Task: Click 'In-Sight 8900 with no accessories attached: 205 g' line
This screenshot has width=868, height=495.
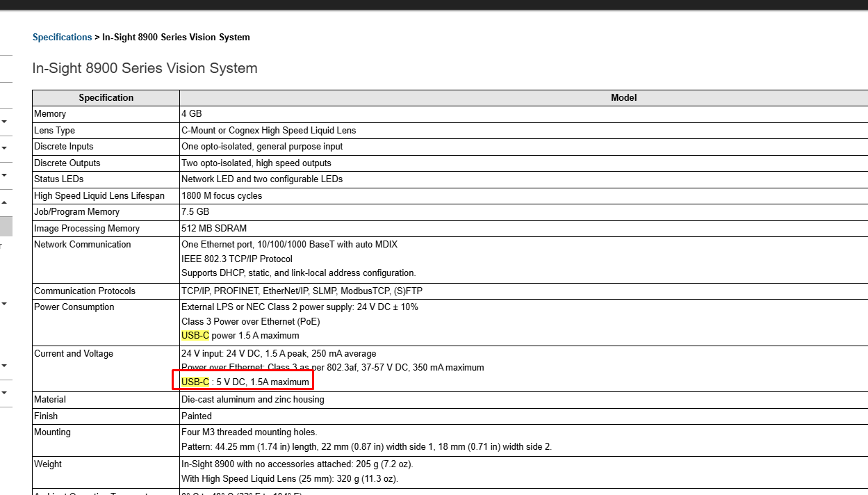Action: pos(297,464)
